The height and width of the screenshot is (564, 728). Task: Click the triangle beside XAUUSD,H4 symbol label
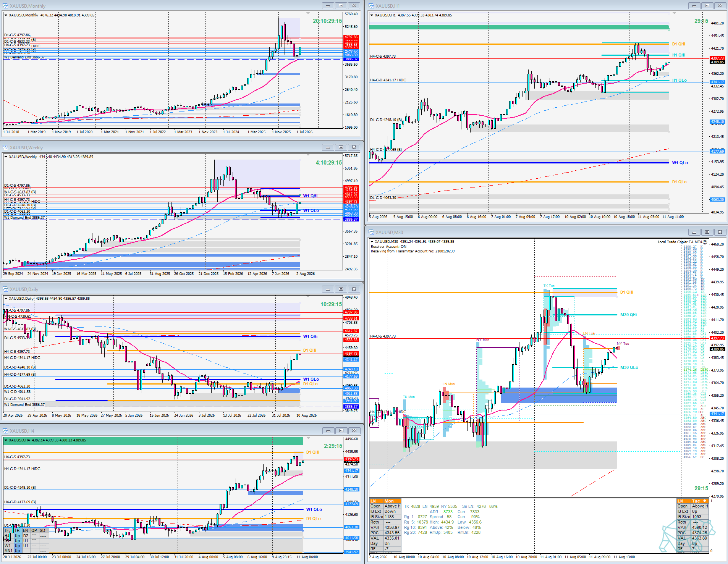click(6, 440)
